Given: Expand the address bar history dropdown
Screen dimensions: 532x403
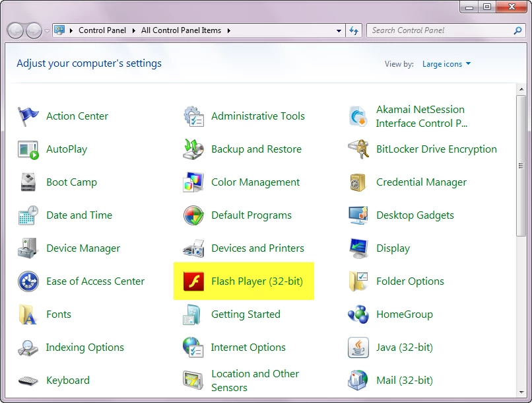Looking at the screenshot, I should [339, 30].
